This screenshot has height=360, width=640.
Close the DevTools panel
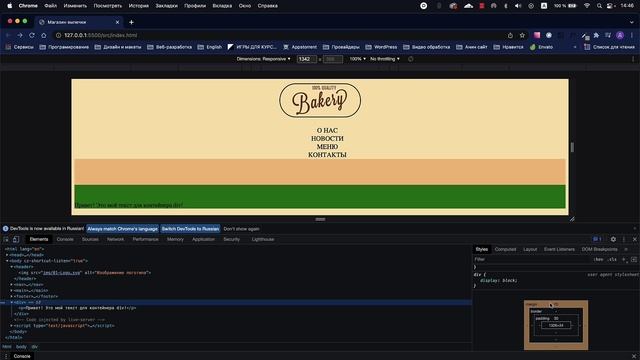[634, 239]
